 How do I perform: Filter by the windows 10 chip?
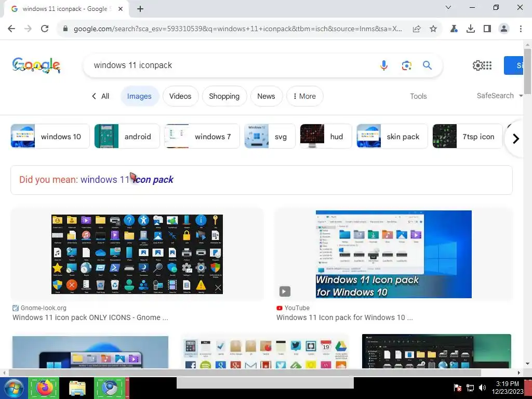click(50, 137)
